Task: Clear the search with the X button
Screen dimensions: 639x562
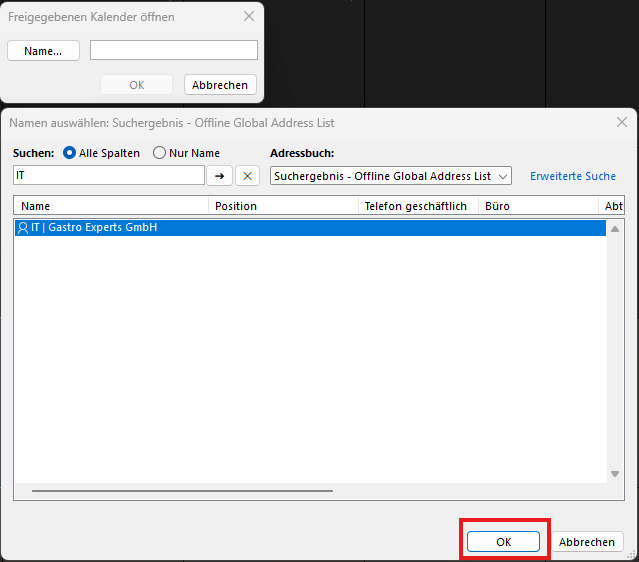Action: (247, 176)
